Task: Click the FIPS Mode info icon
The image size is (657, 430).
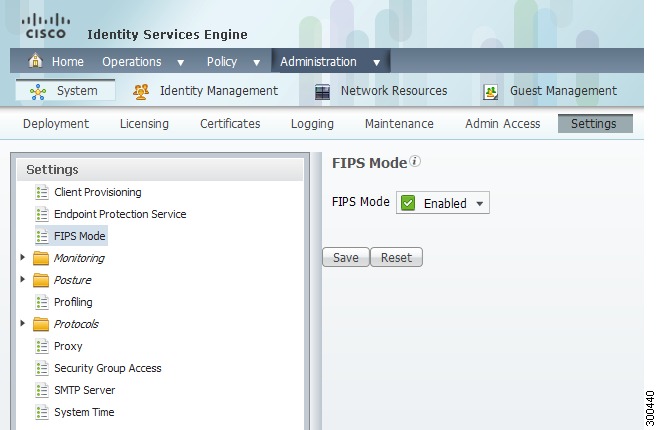Action: 415,161
